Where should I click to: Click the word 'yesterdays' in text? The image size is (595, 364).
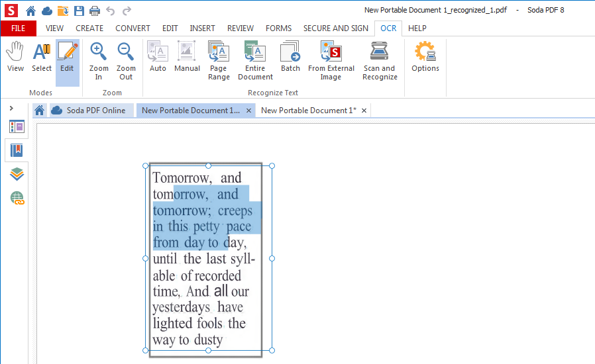point(181,308)
